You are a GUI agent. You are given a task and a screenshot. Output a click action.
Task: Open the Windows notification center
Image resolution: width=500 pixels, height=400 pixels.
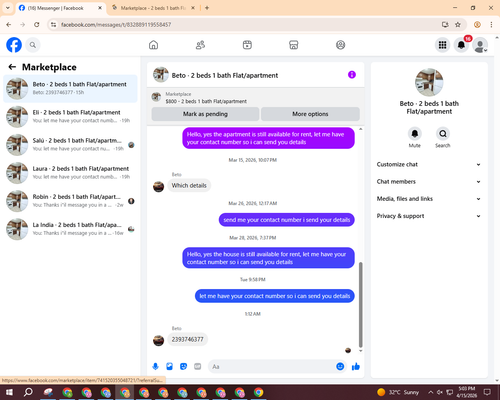pyautogui.click(x=487, y=392)
